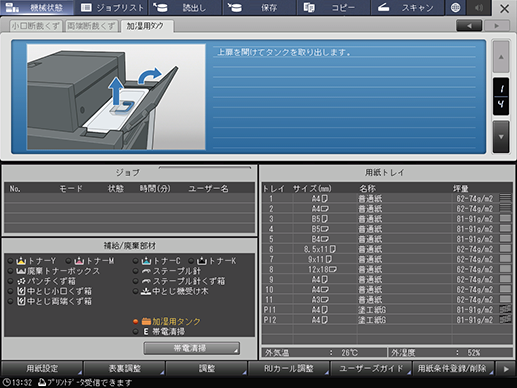This screenshot has width=517, height=388.
Task: Select tray 8 12x18 row
Action: 387,269
